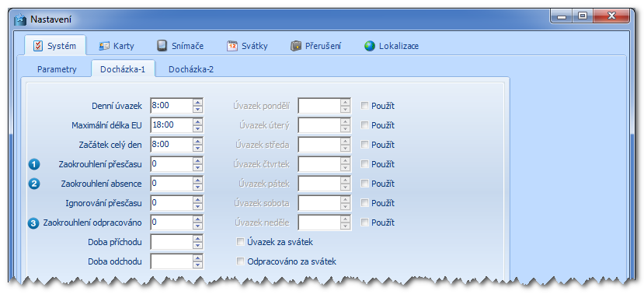The width and height of the screenshot is (644, 298).
Task: Open the Parametry sub-tab
Action: coord(57,69)
